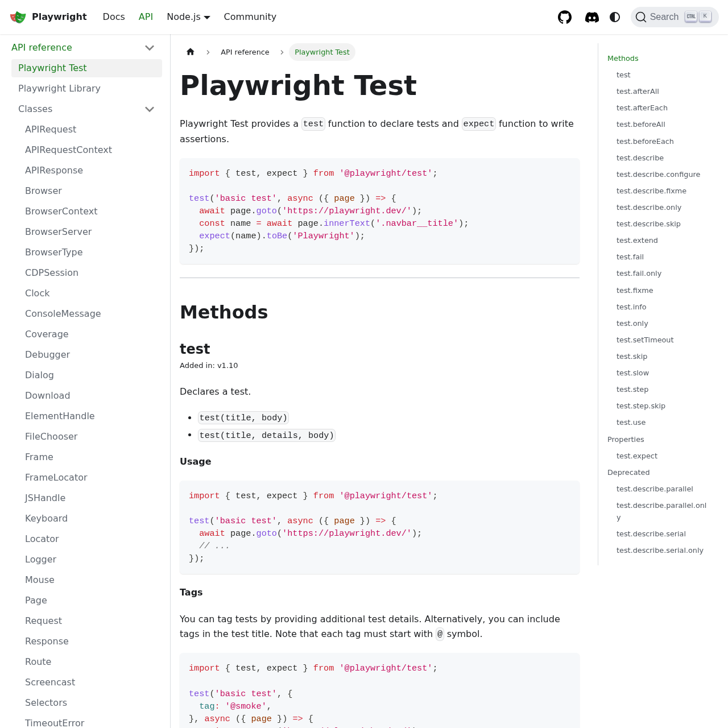The image size is (728, 728).
Task: Open Playwright's GitHub page via GitHub icon
Action: tap(564, 16)
